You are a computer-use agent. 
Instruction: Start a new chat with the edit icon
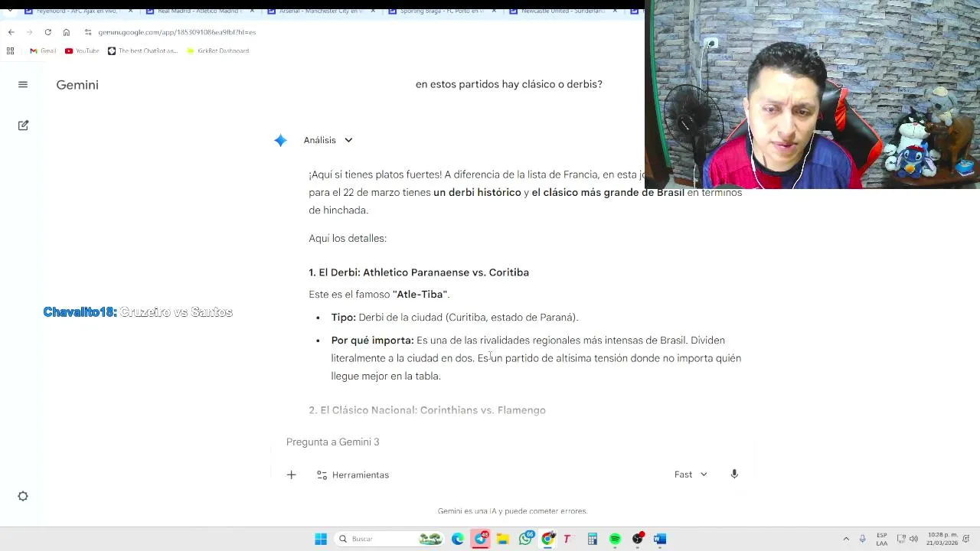tap(23, 125)
